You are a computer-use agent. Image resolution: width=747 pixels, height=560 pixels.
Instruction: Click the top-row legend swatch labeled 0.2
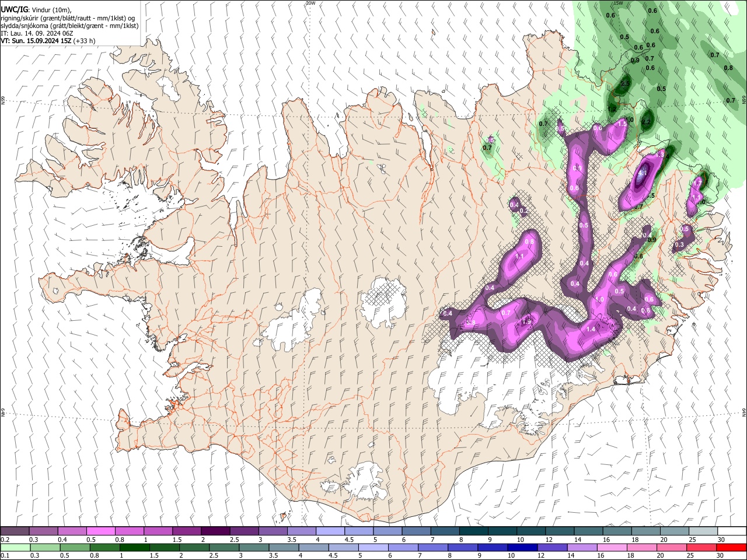coord(15,531)
